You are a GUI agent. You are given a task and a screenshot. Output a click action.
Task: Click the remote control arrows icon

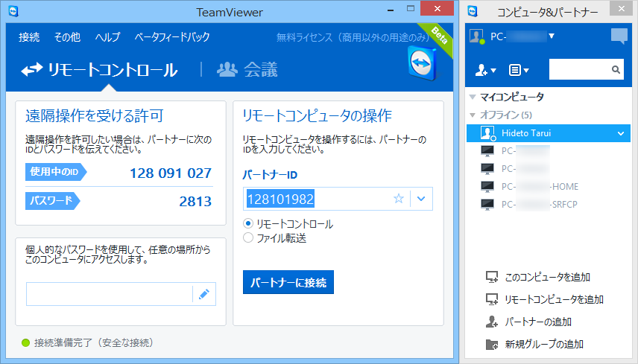click(x=32, y=69)
